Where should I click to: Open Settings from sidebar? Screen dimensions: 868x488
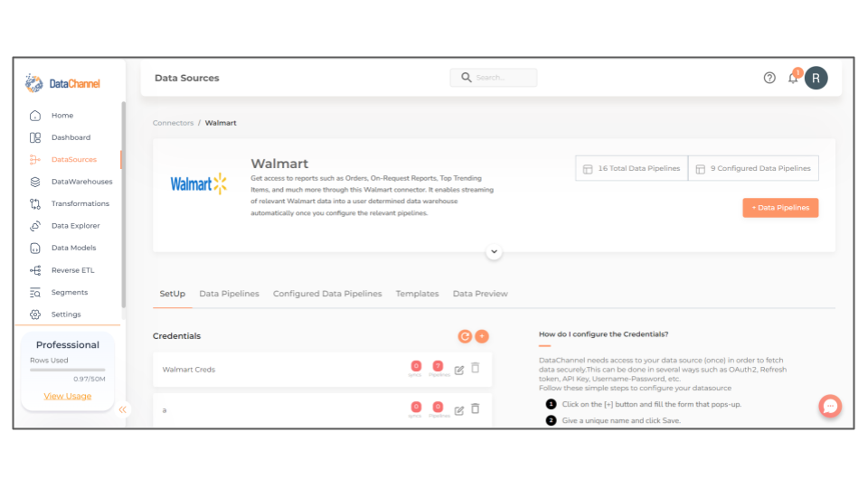pos(66,314)
